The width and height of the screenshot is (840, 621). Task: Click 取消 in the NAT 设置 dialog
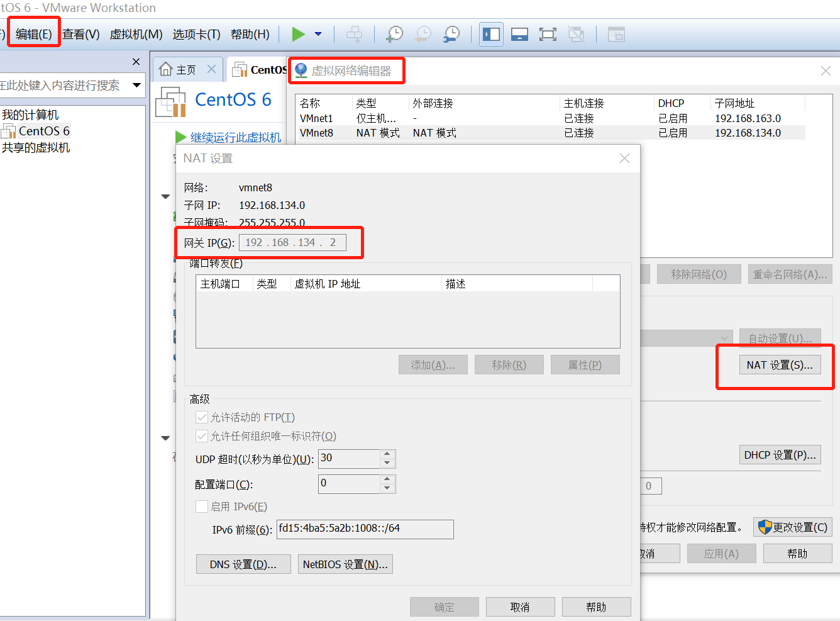(520, 607)
